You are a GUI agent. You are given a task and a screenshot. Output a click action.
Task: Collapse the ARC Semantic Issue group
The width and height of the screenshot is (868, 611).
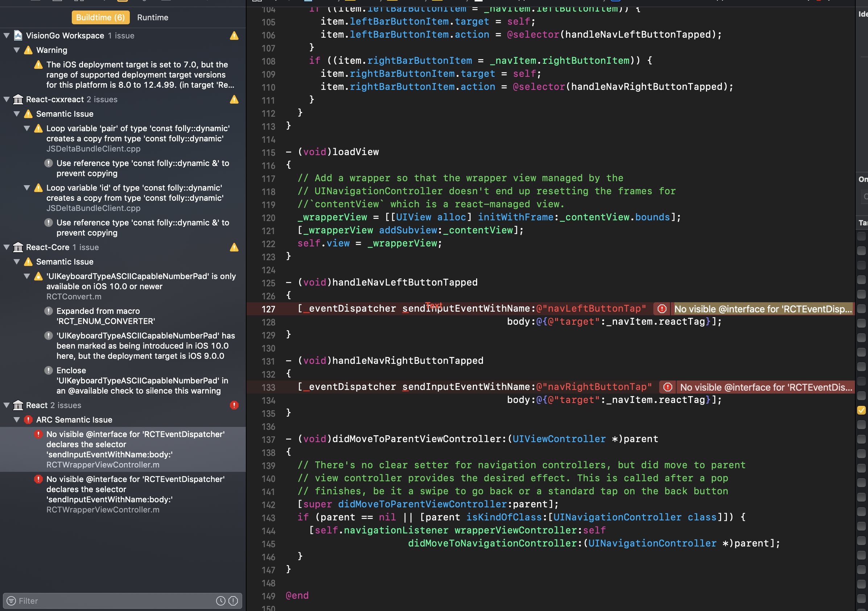16,420
